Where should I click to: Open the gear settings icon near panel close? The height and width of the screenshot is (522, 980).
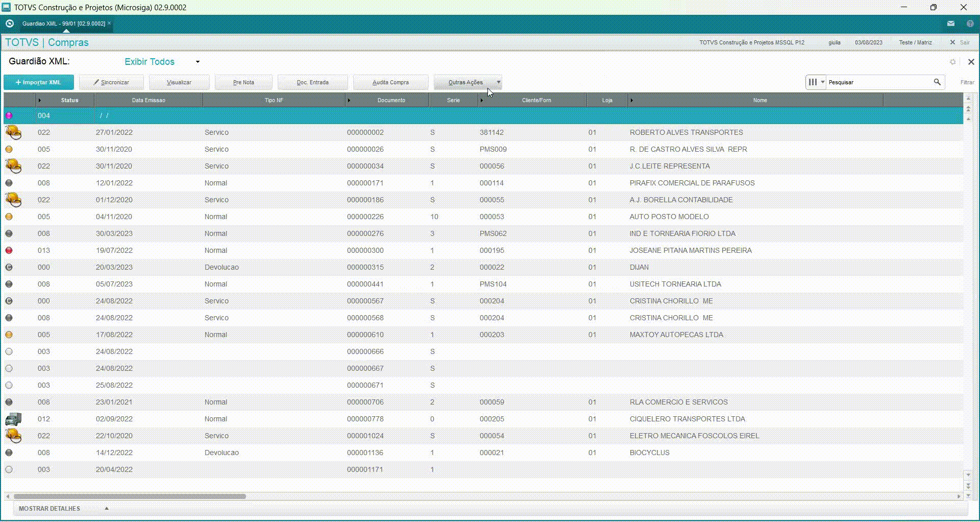click(952, 62)
